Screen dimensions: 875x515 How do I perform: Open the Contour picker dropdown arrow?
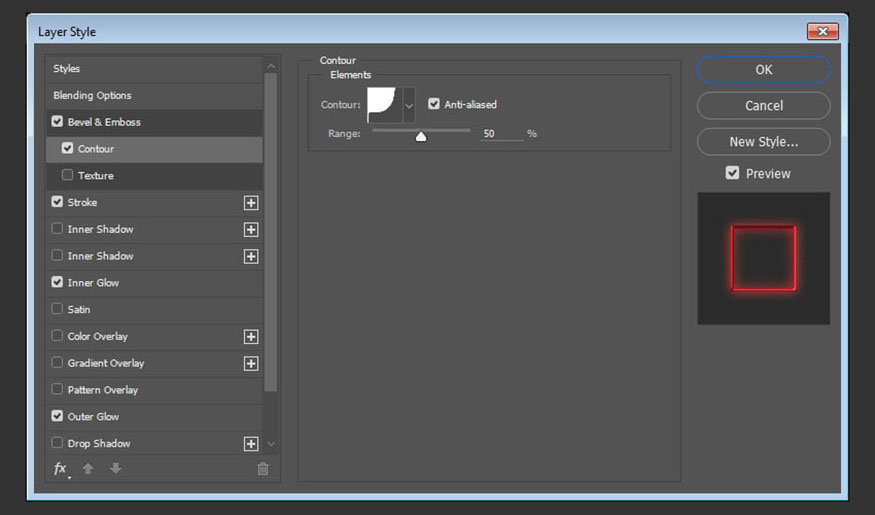click(409, 105)
